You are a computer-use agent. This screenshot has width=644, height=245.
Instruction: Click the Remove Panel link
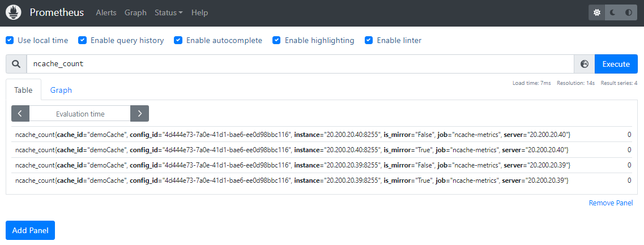point(611,203)
